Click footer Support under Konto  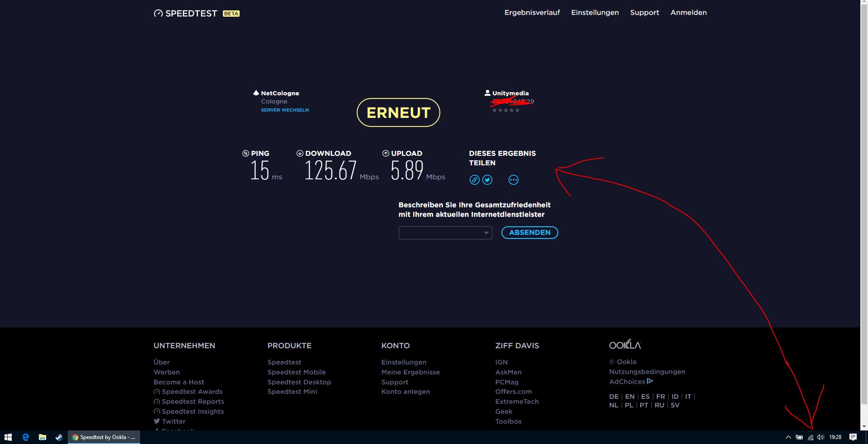[395, 382]
